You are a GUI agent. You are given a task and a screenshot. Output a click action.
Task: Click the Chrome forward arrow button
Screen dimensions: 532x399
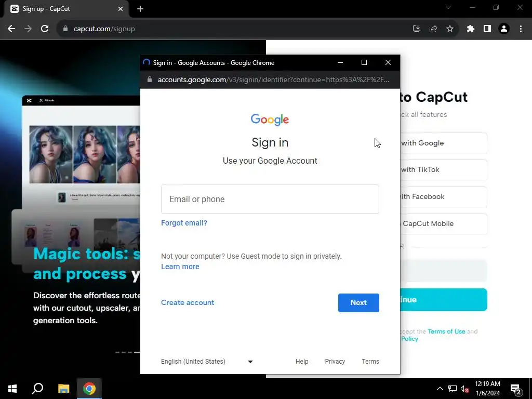[x=28, y=29]
